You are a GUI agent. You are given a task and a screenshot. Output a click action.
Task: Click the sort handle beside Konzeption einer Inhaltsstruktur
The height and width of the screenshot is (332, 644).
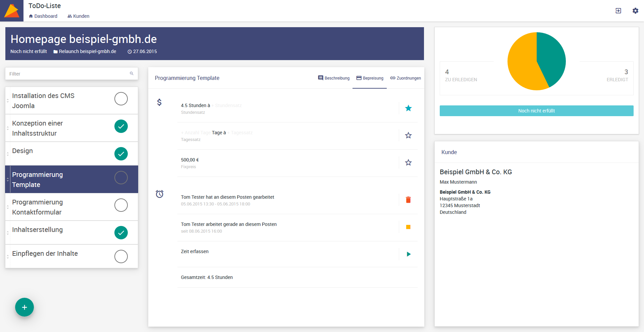pos(8,128)
